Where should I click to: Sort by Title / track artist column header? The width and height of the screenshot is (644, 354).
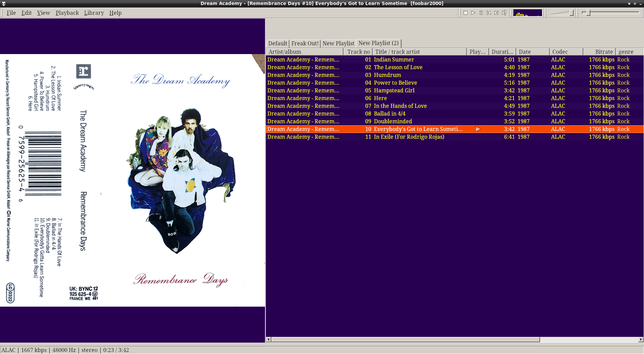[x=420, y=52]
